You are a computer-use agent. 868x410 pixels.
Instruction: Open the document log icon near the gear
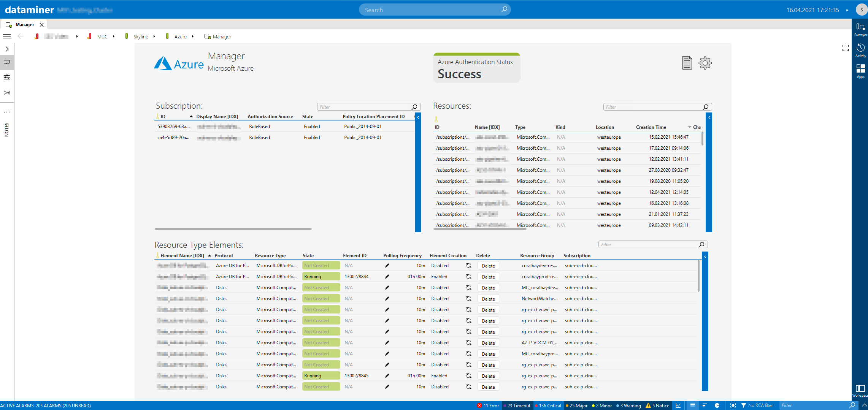(687, 63)
